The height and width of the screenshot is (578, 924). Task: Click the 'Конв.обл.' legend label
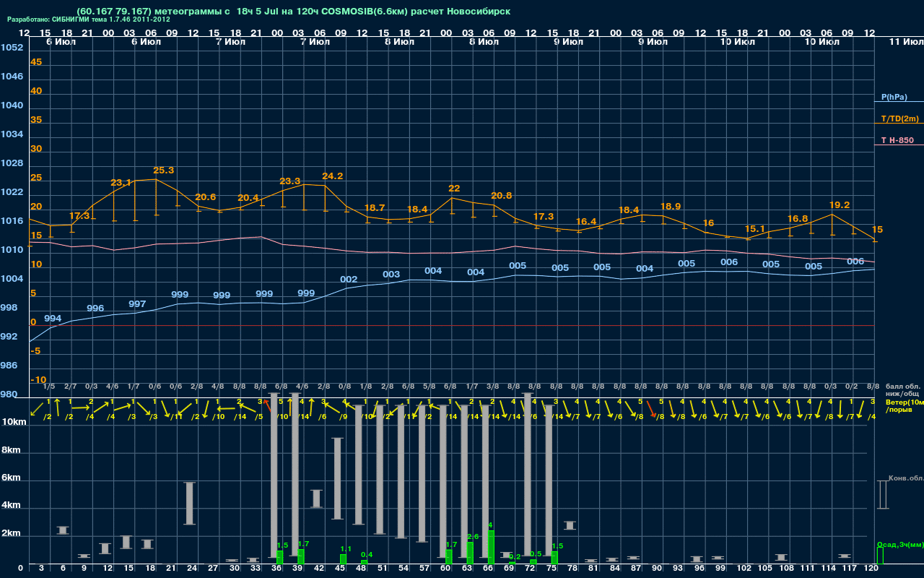pyautogui.click(x=905, y=479)
